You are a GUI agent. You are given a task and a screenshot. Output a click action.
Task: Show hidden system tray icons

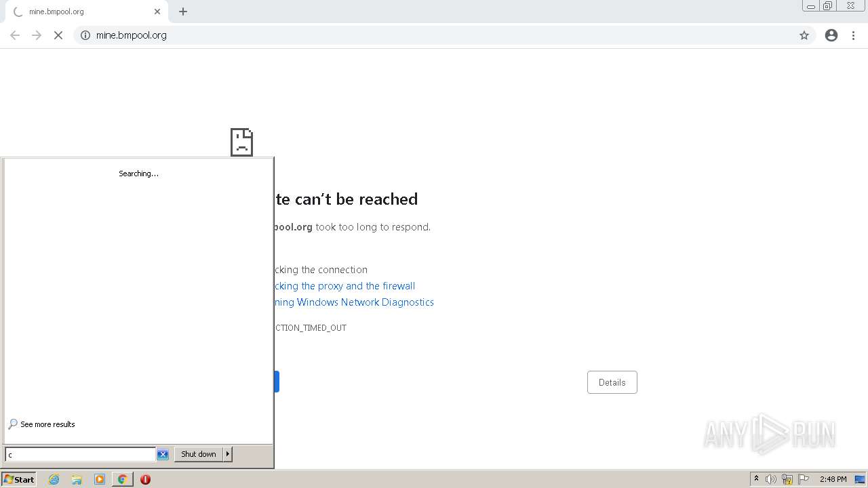tap(756, 479)
